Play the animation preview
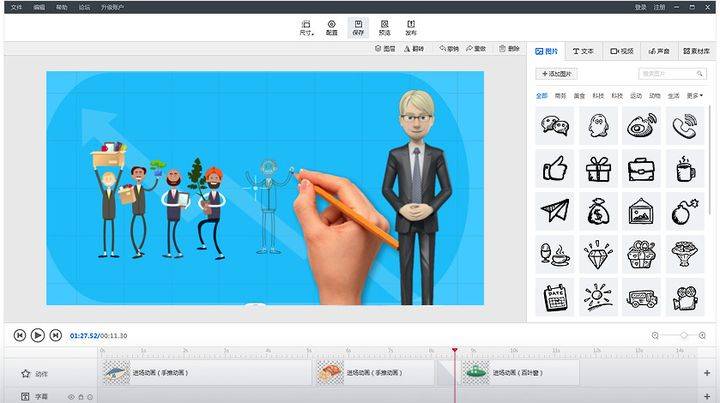720x403 pixels. pyautogui.click(x=38, y=336)
